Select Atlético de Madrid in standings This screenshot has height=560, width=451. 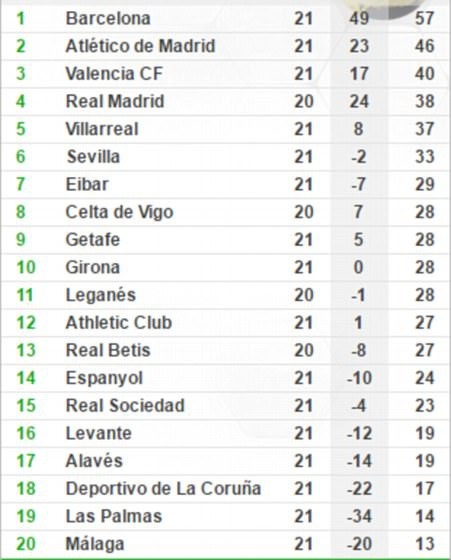click(x=140, y=46)
